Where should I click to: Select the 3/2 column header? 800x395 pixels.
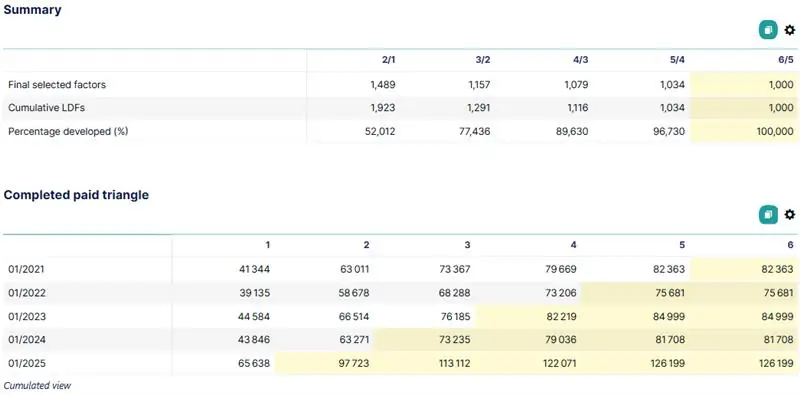pyautogui.click(x=483, y=60)
